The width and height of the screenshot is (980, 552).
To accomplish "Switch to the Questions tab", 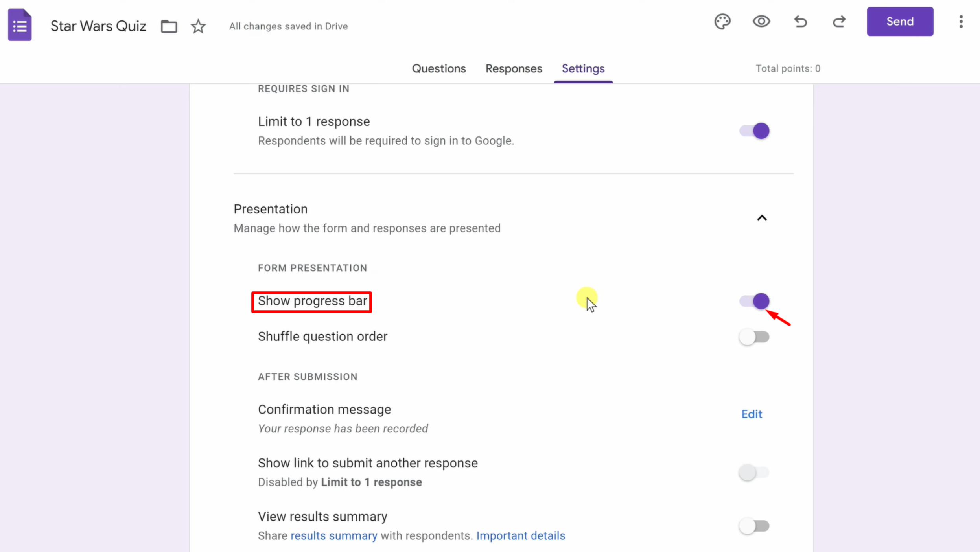I will coord(438,68).
